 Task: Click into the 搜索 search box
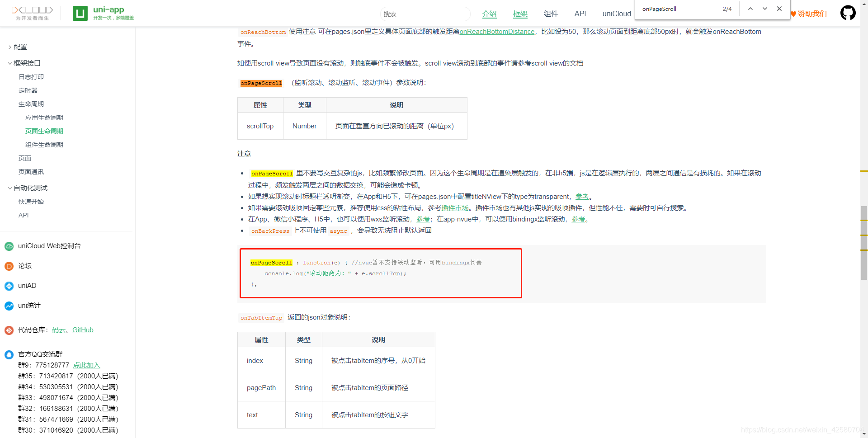point(425,14)
